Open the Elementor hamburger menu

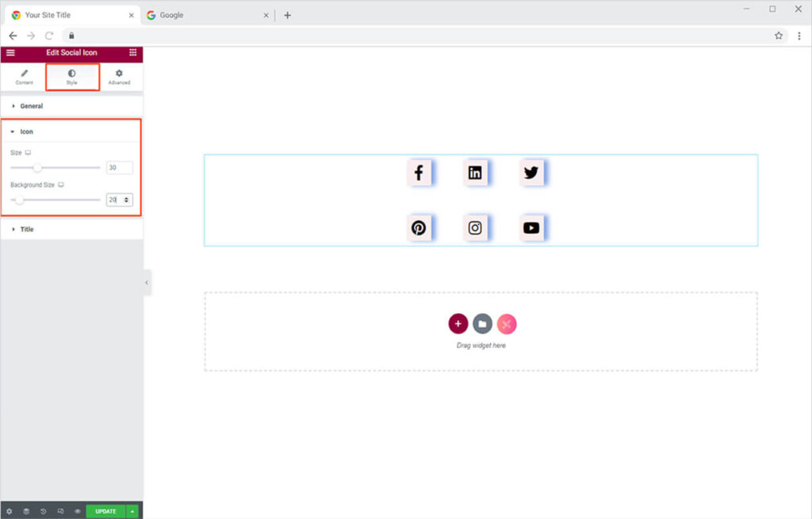click(10, 53)
